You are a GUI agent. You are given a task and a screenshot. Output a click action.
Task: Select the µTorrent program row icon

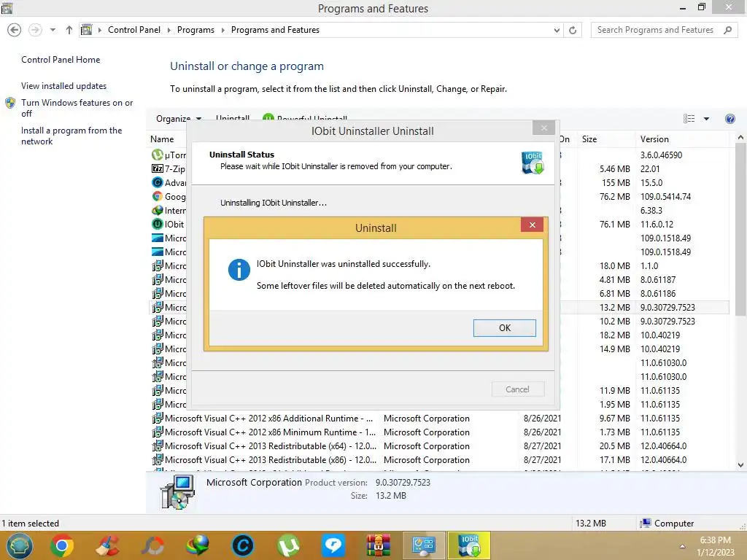158,155
